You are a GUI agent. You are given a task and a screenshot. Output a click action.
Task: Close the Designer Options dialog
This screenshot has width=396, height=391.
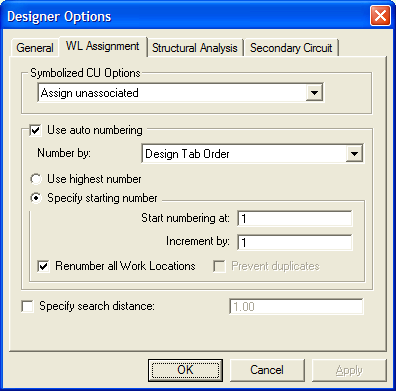[380, 16]
